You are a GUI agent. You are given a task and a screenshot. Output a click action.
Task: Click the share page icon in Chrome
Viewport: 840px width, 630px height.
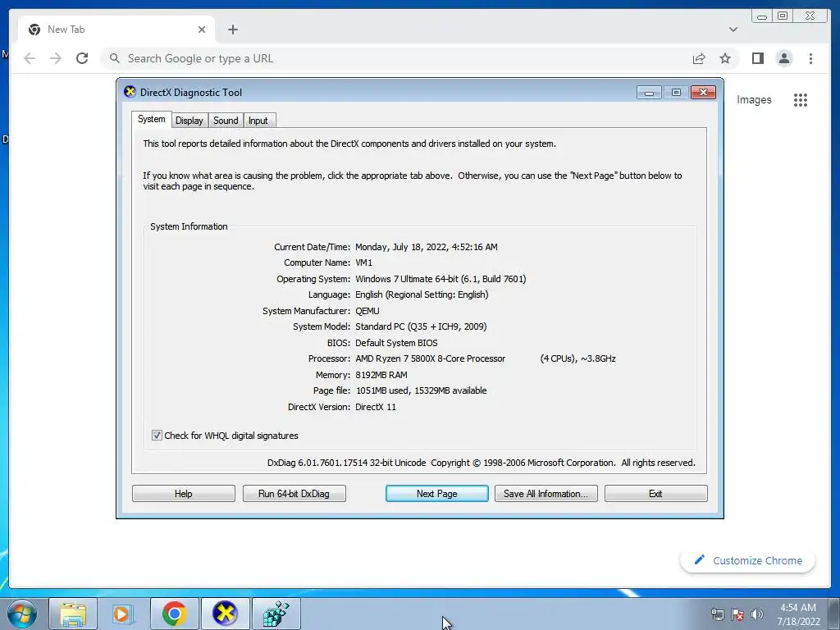pyautogui.click(x=699, y=58)
